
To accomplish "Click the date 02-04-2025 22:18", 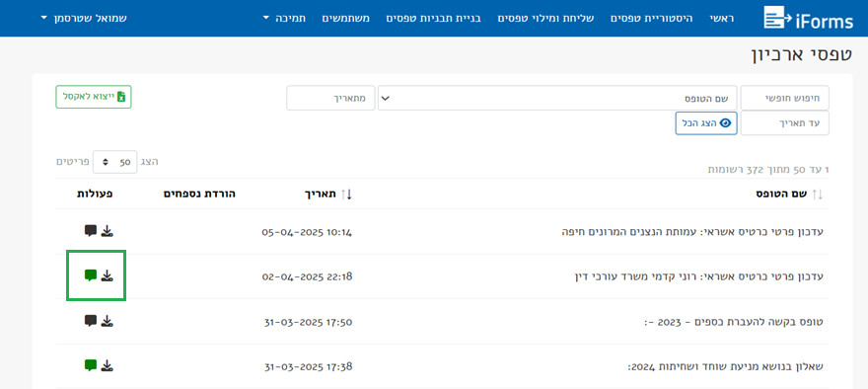I will tap(307, 276).
